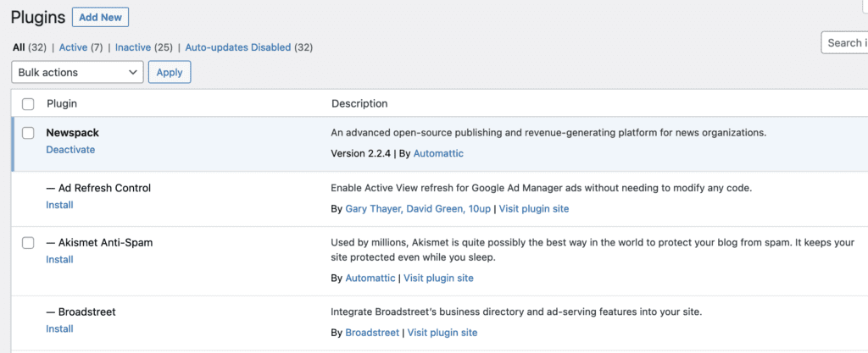Click the Apply button
Viewport: 868px width, 353px height.
[170, 72]
